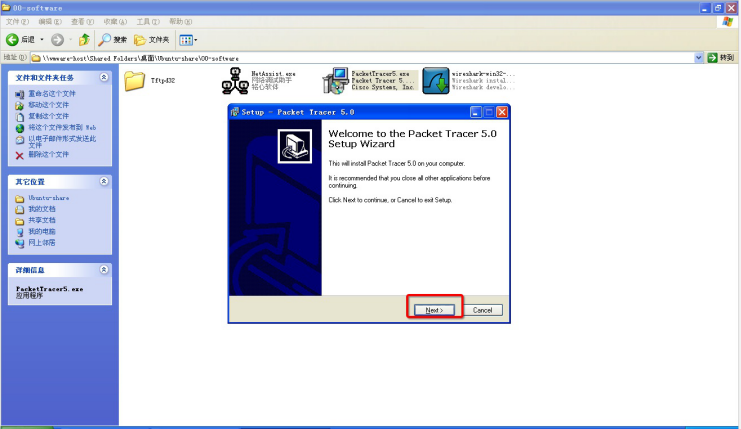Click the Go (转到) button beside address bar
Screen dimensions: 741x429
[x=721, y=58]
